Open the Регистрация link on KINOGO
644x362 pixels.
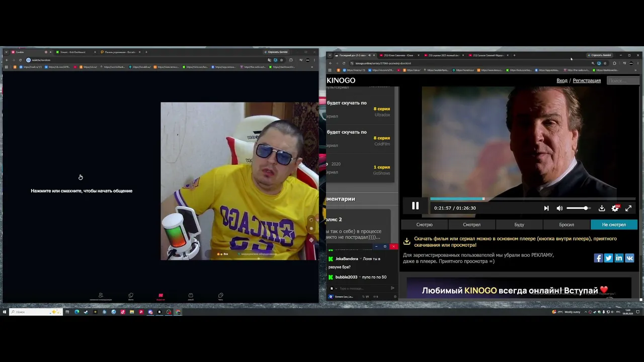point(587,80)
